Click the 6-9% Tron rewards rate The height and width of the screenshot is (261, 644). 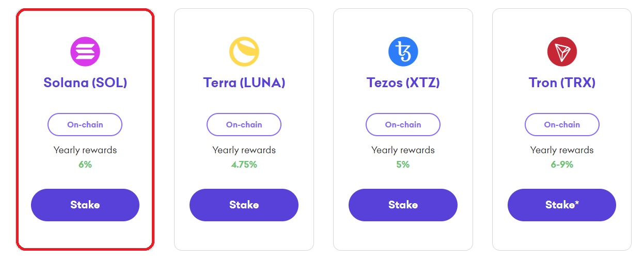(x=562, y=165)
